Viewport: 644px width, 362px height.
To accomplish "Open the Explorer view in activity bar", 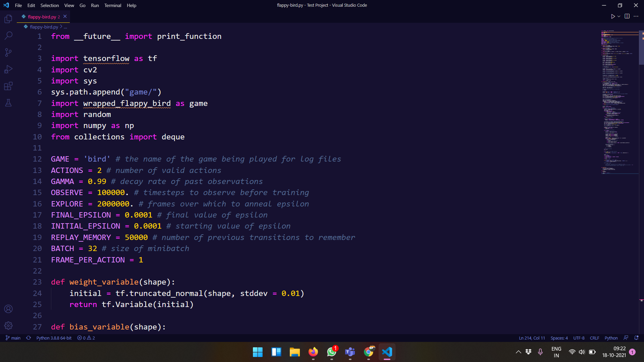I will (x=8, y=19).
